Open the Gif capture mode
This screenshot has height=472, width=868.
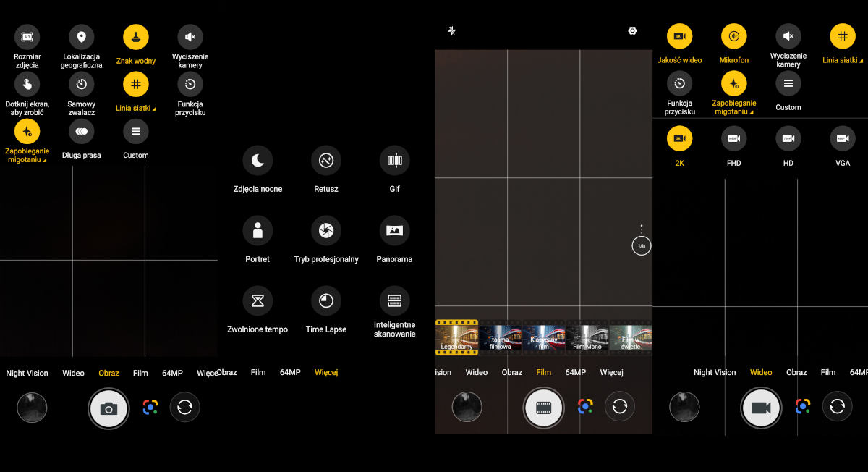(394, 161)
